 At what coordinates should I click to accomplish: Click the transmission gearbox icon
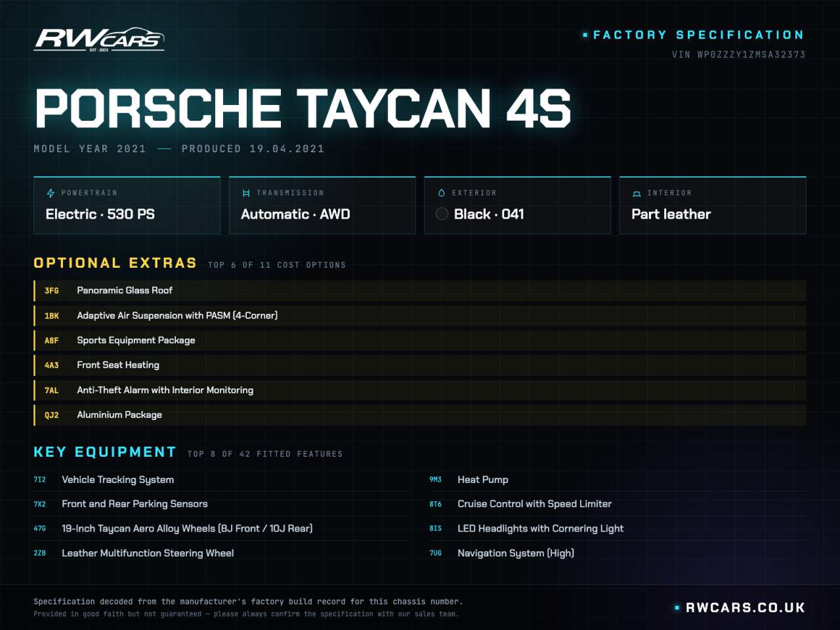coord(246,193)
